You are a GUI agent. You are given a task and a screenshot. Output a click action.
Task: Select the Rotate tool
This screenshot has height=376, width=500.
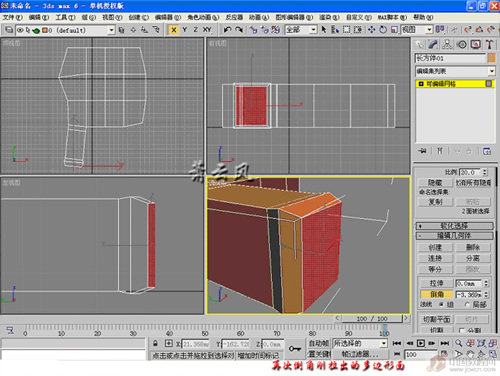point(383,30)
